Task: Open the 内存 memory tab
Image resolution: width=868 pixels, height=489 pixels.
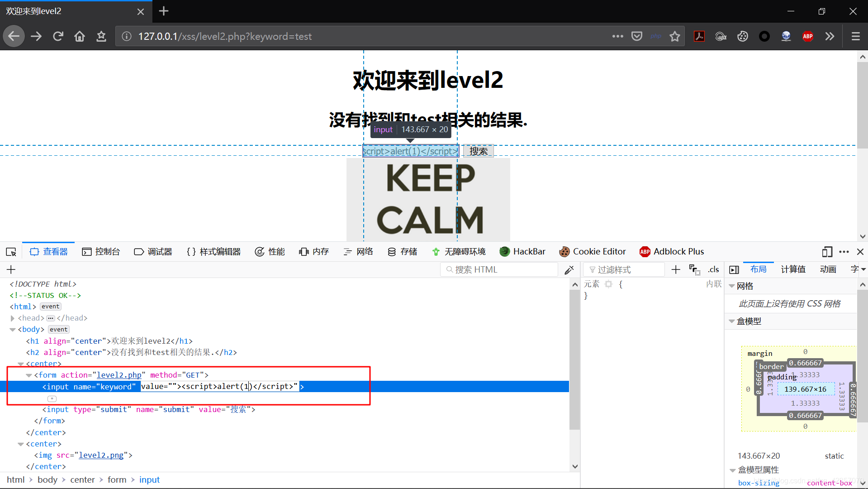Action: [313, 252]
